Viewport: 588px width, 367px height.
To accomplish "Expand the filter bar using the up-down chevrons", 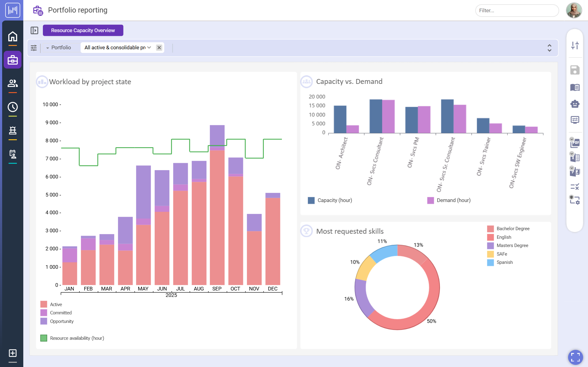I will (x=549, y=48).
